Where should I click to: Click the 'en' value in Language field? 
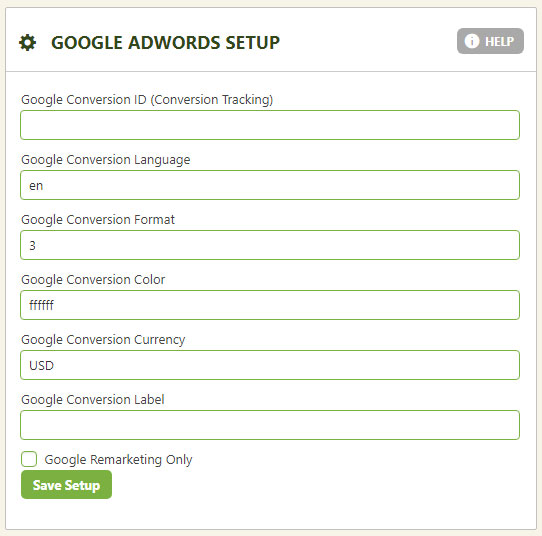[x=36, y=186]
